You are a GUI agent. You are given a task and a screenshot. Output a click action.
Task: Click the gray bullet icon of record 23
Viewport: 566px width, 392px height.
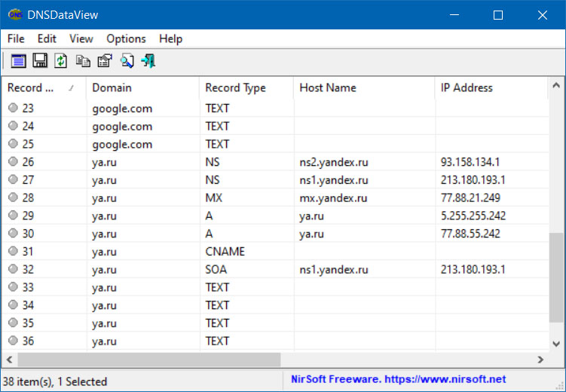(x=13, y=108)
